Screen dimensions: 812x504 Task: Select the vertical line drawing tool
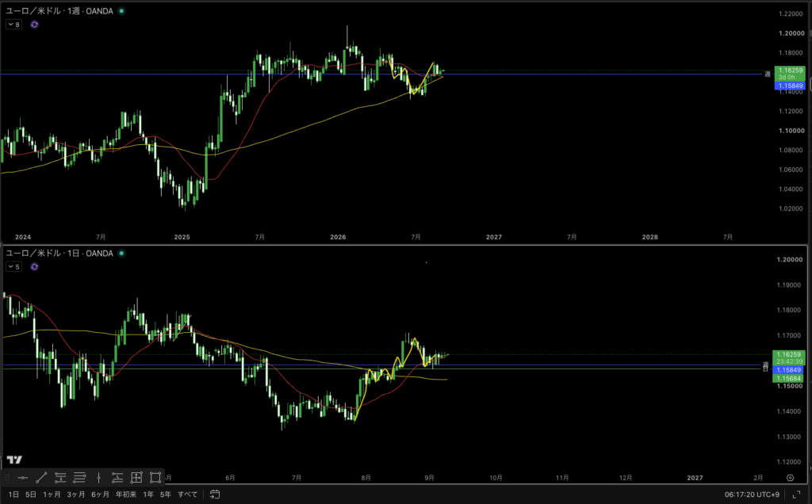tap(98, 478)
